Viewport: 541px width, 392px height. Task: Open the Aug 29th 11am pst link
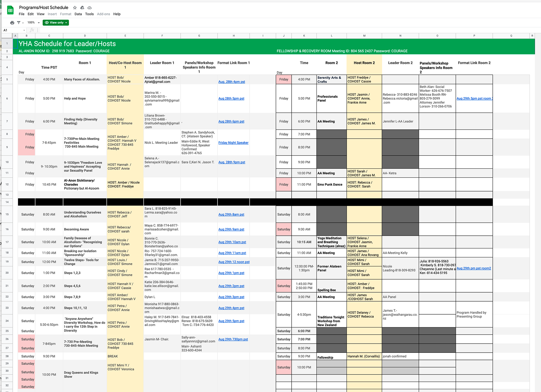pyautogui.click(x=232, y=253)
